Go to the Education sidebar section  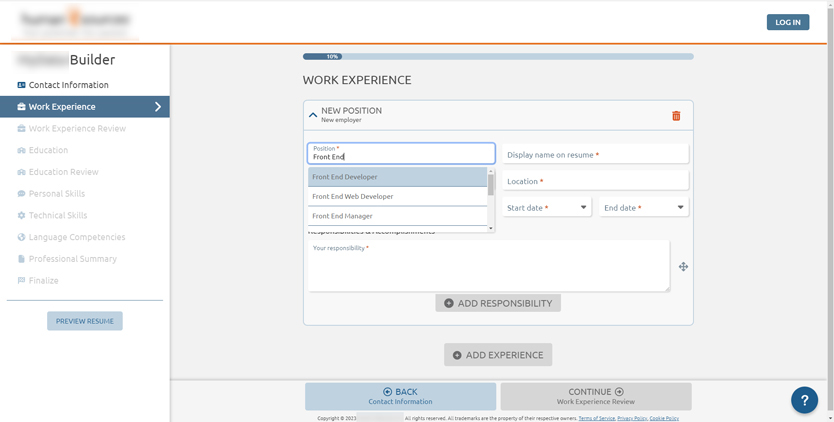pyautogui.click(x=48, y=150)
